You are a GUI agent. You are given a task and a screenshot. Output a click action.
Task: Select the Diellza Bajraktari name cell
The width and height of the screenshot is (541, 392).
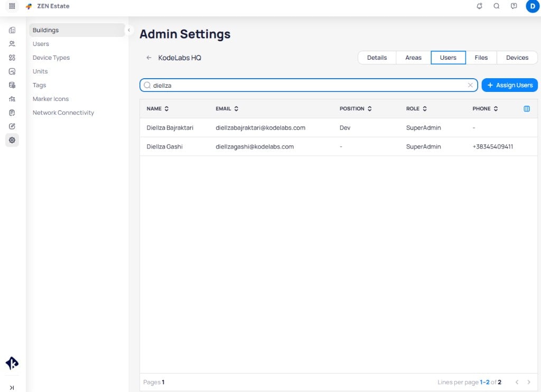pyautogui.click(x=170, y=128)
